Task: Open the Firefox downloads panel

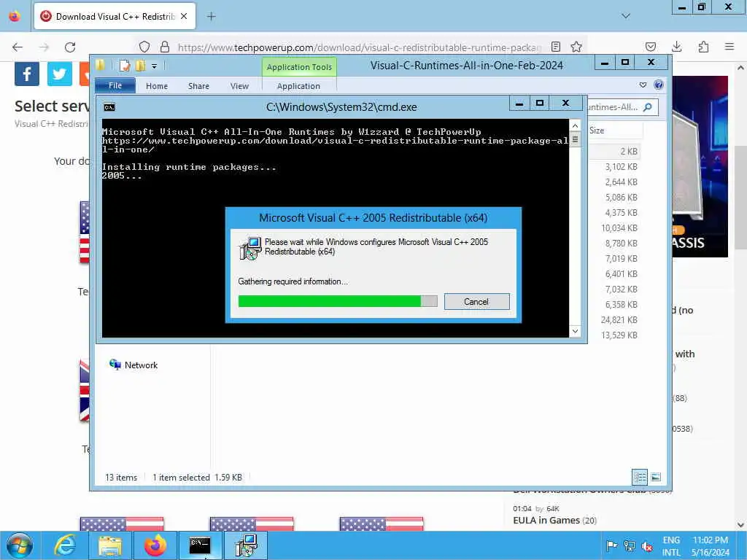Action: click(x=676, y=47)
